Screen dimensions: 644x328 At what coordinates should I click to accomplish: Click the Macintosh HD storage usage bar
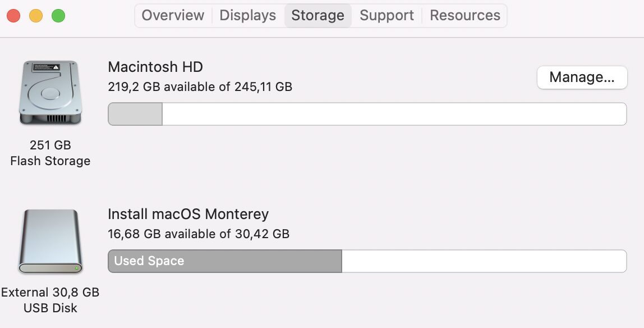[x=367, y=114]
